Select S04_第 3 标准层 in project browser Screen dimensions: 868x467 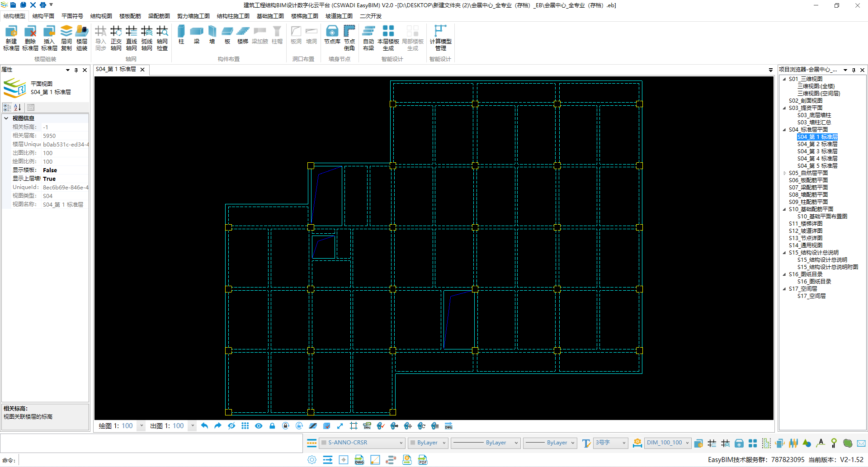pos(817,151)
